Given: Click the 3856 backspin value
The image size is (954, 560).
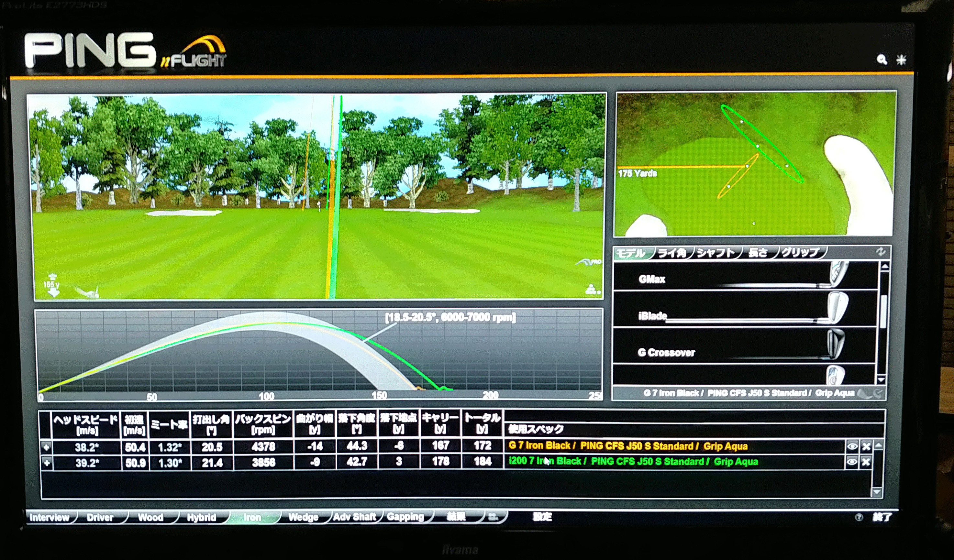Looking at the screenshot, I should point(263,462).
